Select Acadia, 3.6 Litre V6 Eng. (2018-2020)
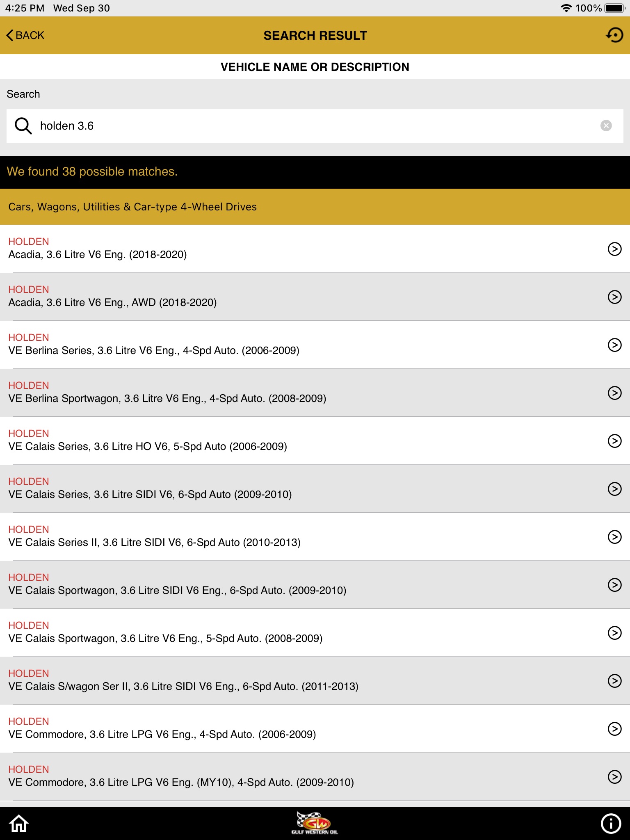Screen dimensions: 630x840 pos(315,249)
